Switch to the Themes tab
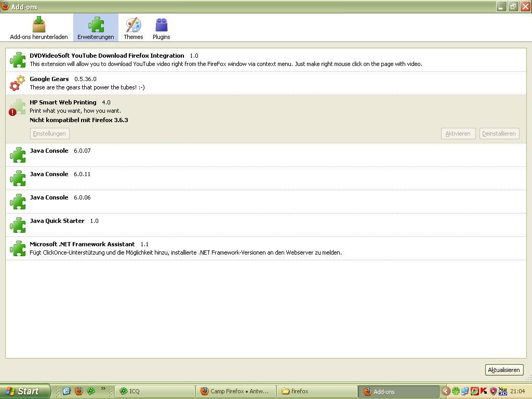The image size is (532, 399). (x=133, y=28)
